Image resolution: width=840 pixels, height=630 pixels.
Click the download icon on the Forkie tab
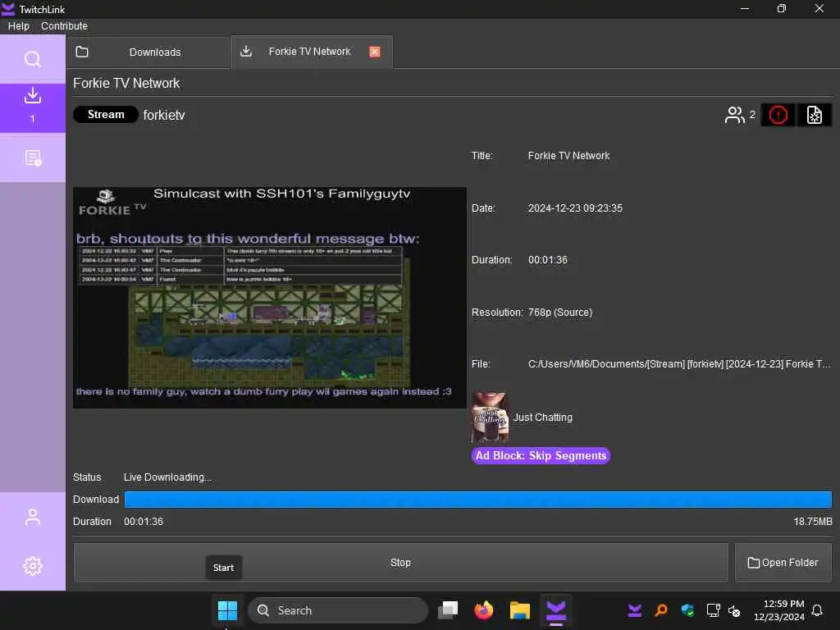click(x=246, y=52)
